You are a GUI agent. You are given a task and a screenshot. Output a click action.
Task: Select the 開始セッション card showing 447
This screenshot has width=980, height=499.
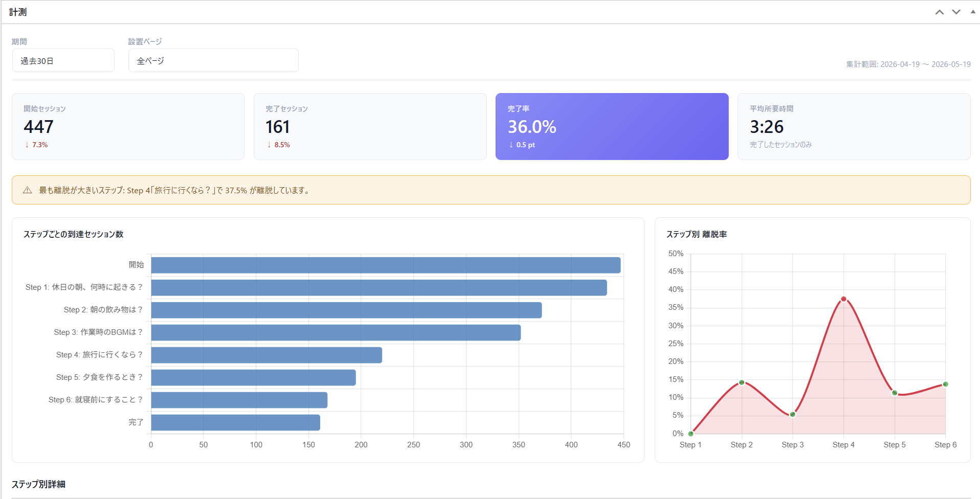[128, 126]
